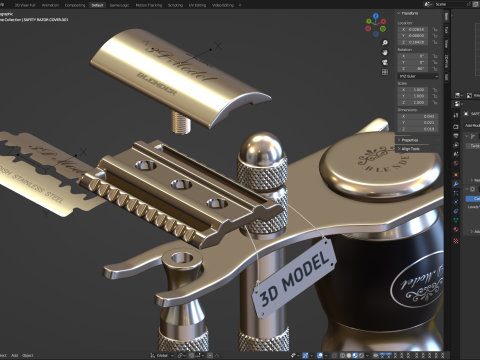
Task: Switch to the Motion Tracking workspace tab
Action: [x=149, y=5]
